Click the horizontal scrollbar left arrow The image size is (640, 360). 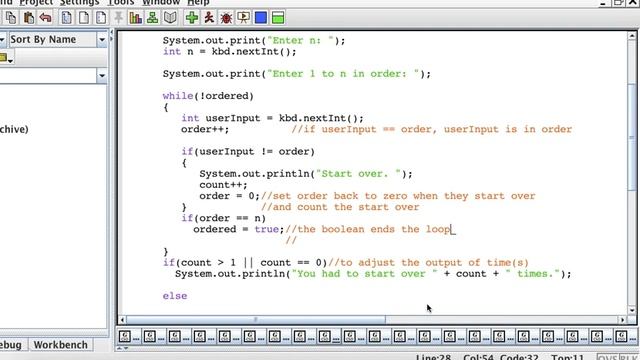pyautogui.click(x=122, y=320)
